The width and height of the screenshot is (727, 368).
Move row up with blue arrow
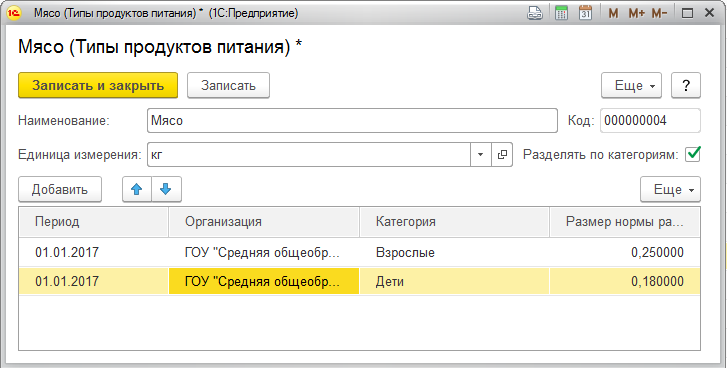click(x=137, y=189)
